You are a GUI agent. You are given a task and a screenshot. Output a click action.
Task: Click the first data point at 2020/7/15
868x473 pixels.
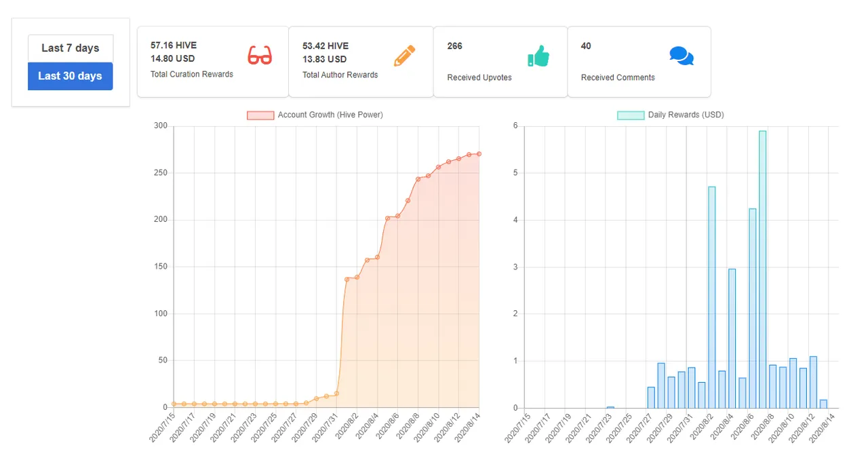point(174,404)
